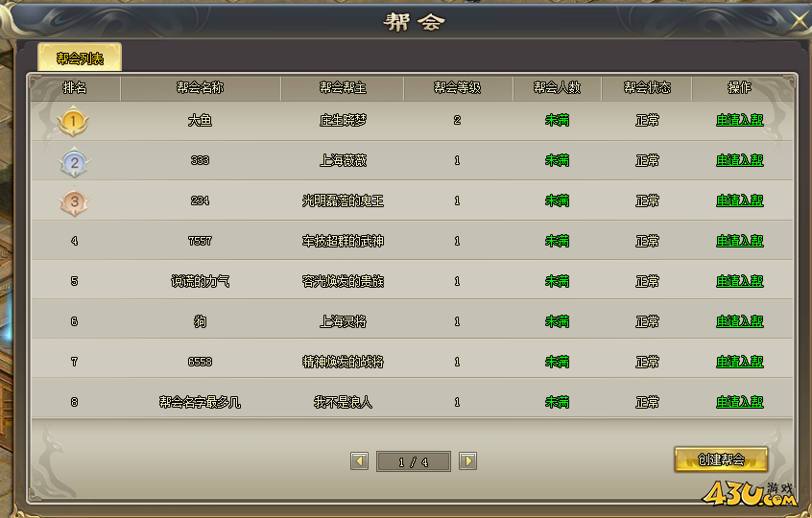Click the 帮会等级 column header
This screenshot has height=518, width=812.
458,88
